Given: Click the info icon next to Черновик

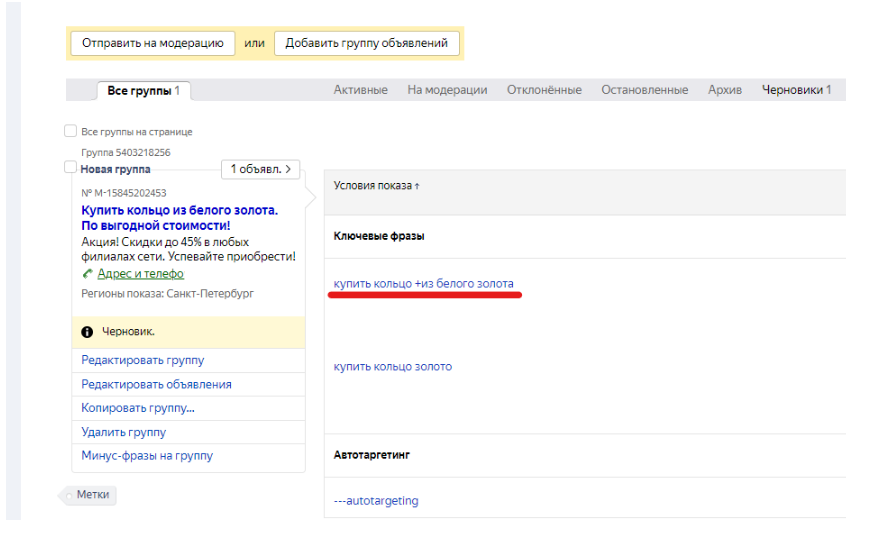Looking at the screenshot, I should 87,332.
